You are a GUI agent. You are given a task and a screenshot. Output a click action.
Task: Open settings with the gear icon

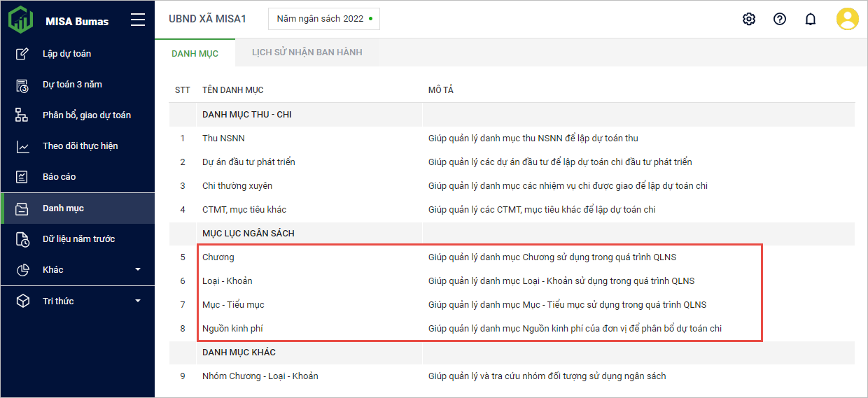tap(749, 19)
